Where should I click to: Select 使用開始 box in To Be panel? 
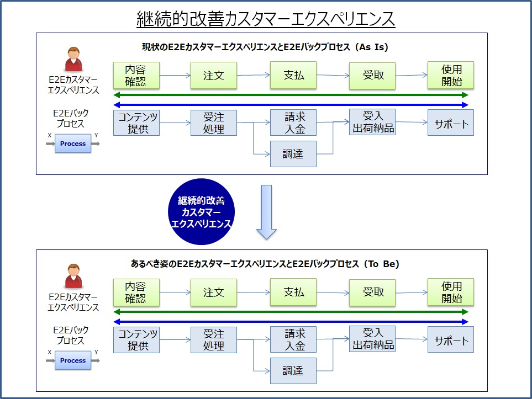pyautogui.click(x=451, y=292)
